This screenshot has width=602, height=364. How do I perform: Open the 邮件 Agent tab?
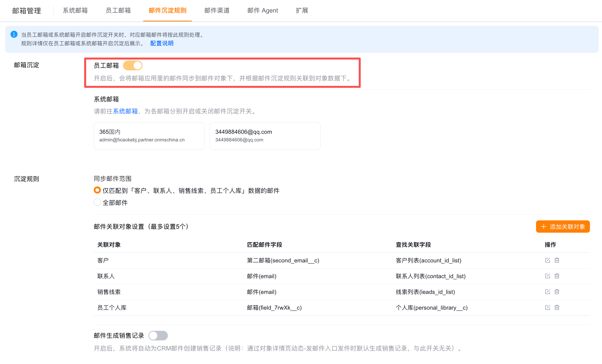coord(263,11)
